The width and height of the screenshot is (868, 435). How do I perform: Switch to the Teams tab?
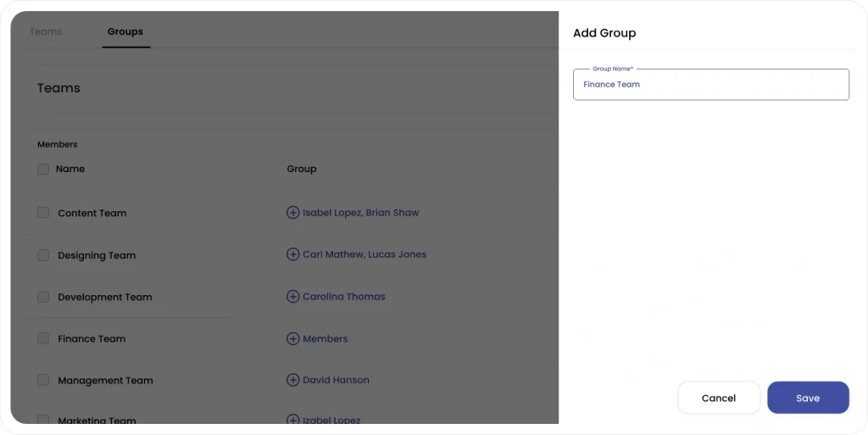click(46, 31)
